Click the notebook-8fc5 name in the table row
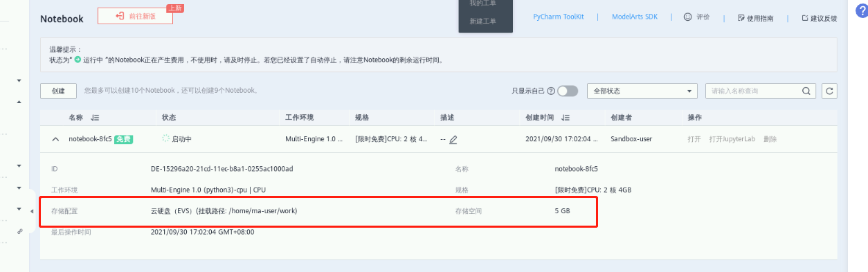This screenshot has width=868, height=272. coord(90,139)
